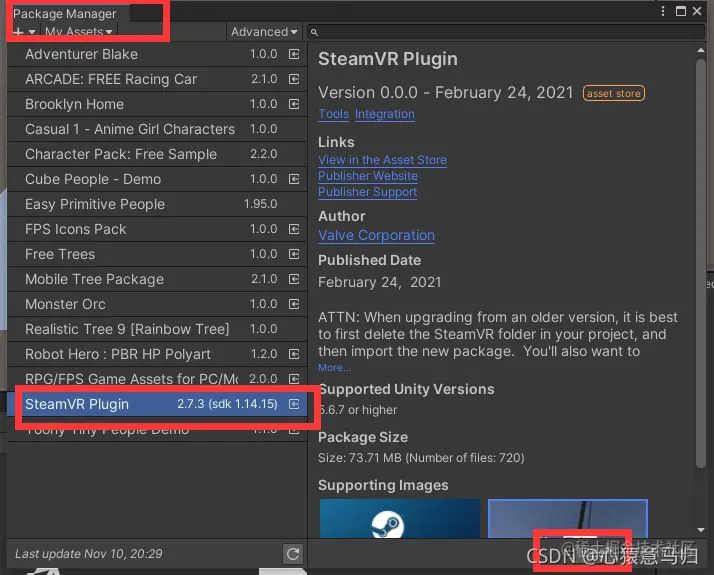This screenshot has height=575, width=714.
Task: Click the details scrollbar down arrow
Action: click(701, 529)
